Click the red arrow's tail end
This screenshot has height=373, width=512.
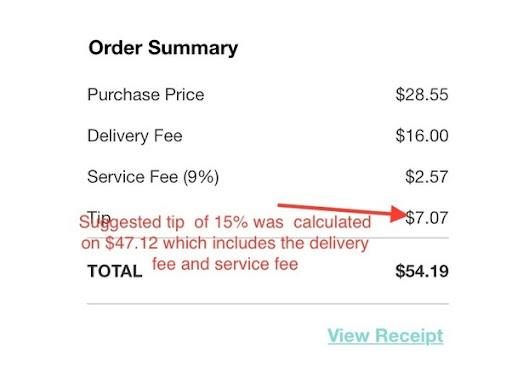coord(281,206)
